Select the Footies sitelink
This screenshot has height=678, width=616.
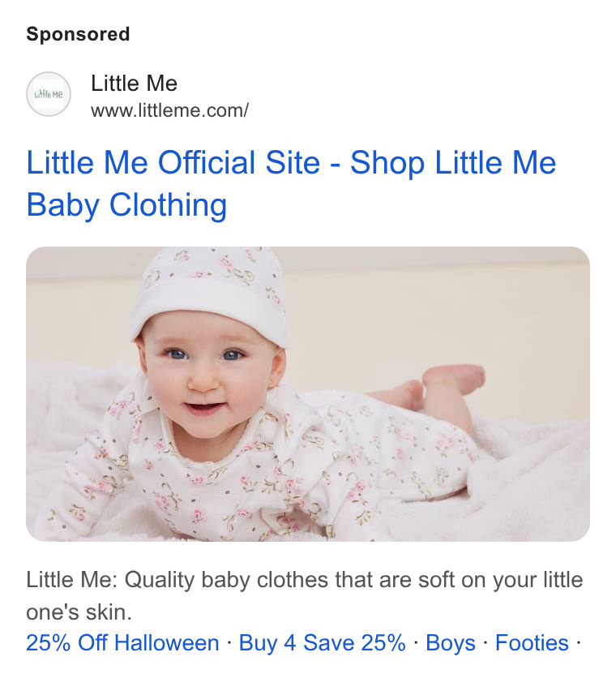[x=532, y=642]
